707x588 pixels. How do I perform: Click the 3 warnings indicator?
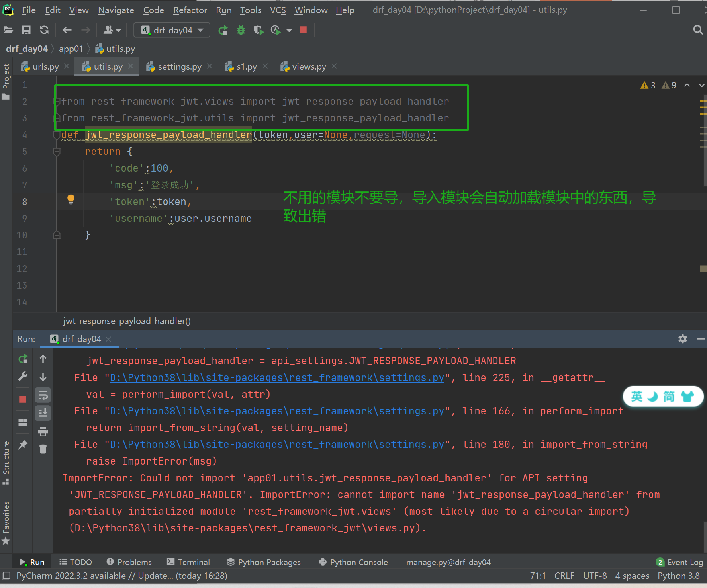648,85
